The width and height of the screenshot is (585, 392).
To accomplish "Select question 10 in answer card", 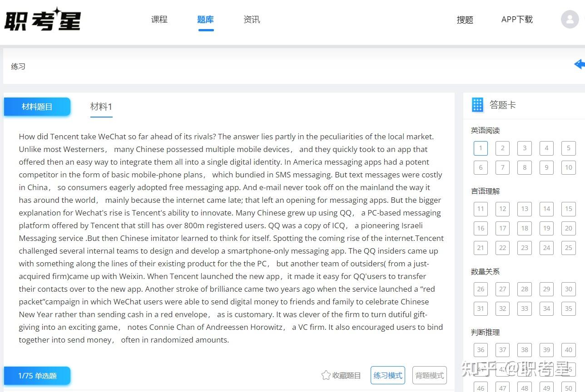I will click(x=569, y=167).
